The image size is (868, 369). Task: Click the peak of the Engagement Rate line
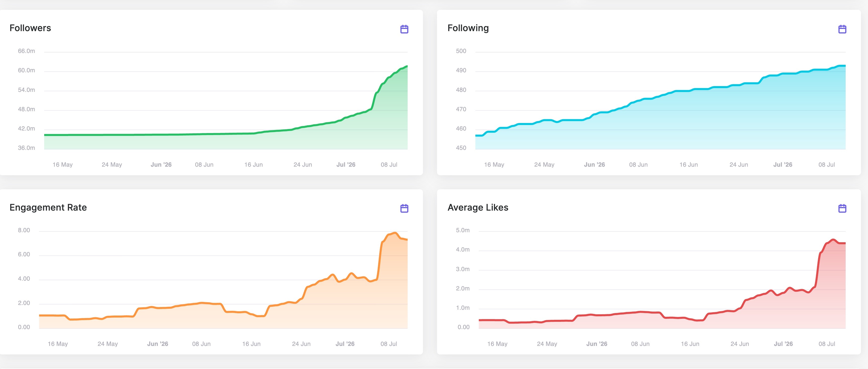tap(395, 233)
